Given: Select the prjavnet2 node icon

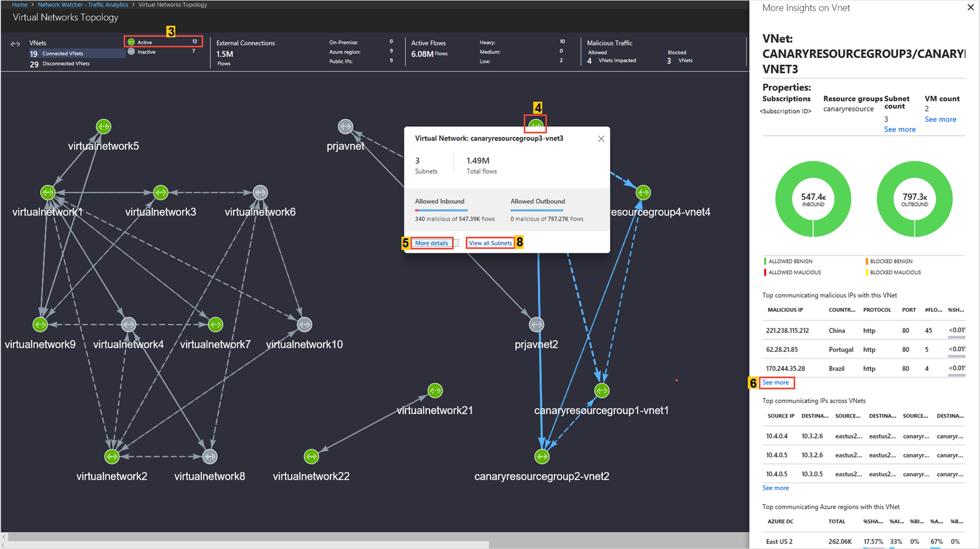Looking at the screenshot, I should [536, 325].
